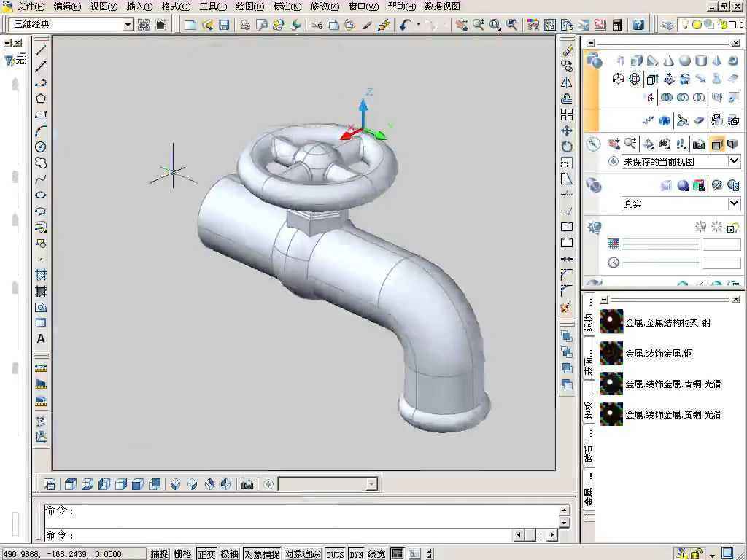Toggle DYN dynamic input in status bar
This screenshot has width=747, height=560.
356,554
